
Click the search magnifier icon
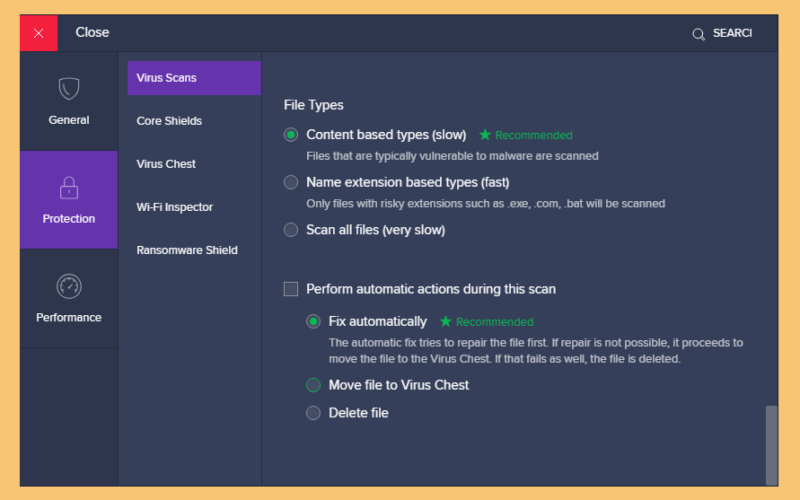click(698, 34)
